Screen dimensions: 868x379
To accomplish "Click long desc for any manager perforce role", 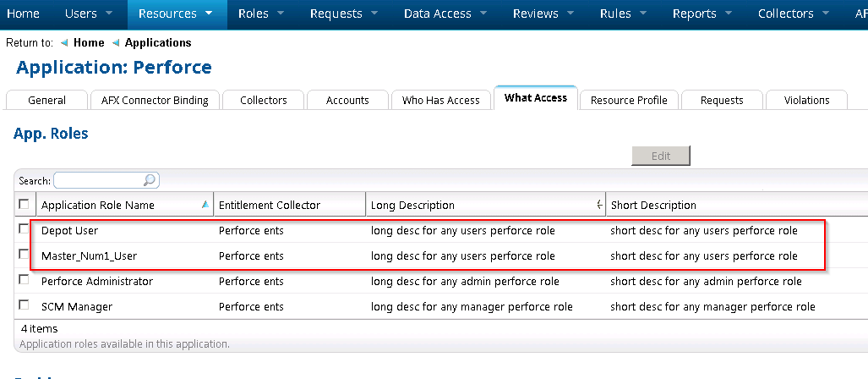I will click(472, 307).
